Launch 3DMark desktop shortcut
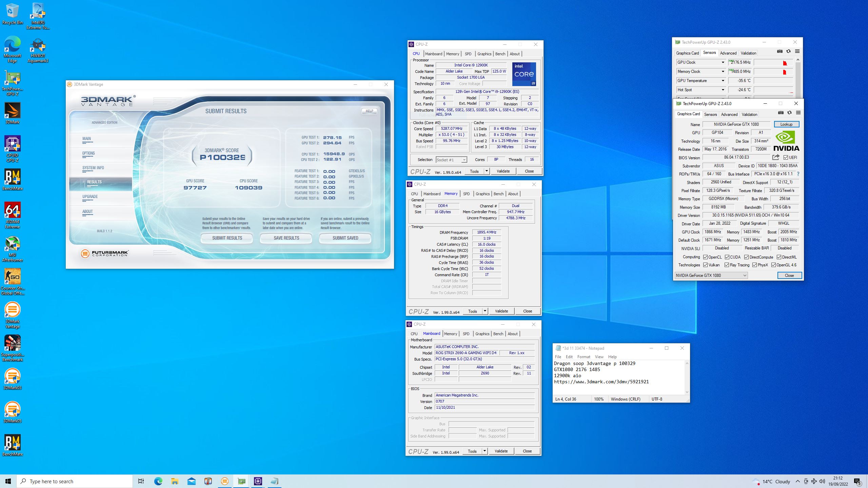The width and height of the screenshot is (868, 488). tap(13, 113)
